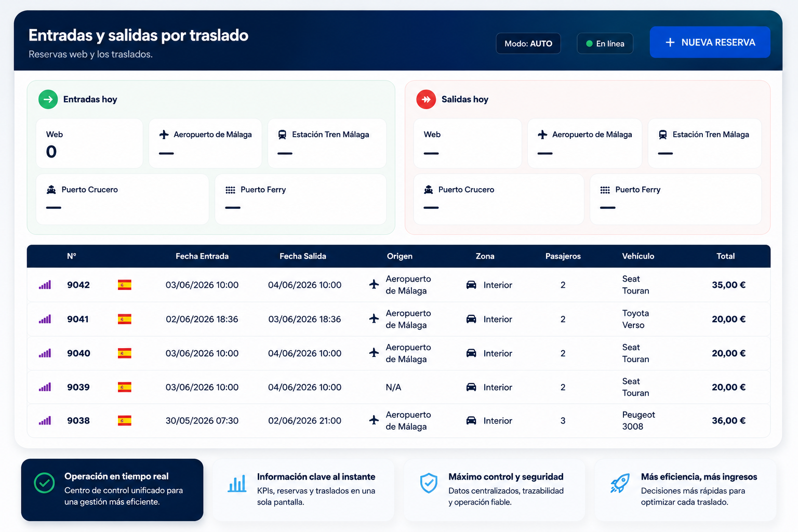
Task: Click the Spain flag in row 9040
Action: (x=125, y=353)
